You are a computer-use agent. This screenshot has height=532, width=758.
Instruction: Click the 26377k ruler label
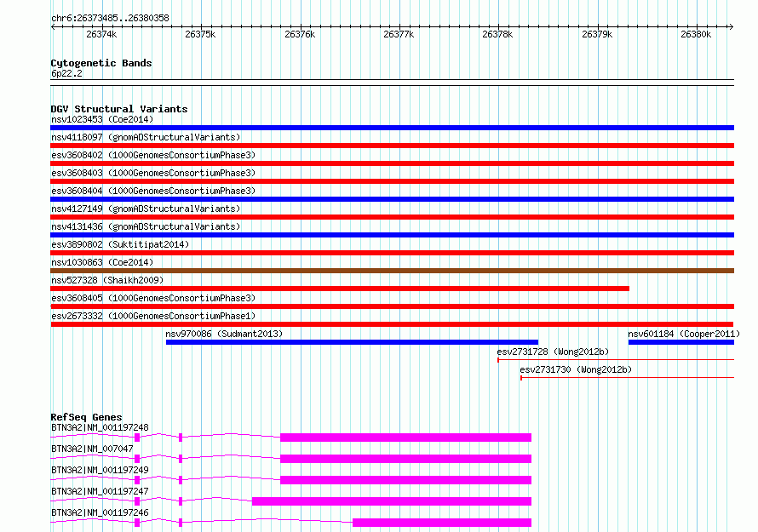pos(399,34)
